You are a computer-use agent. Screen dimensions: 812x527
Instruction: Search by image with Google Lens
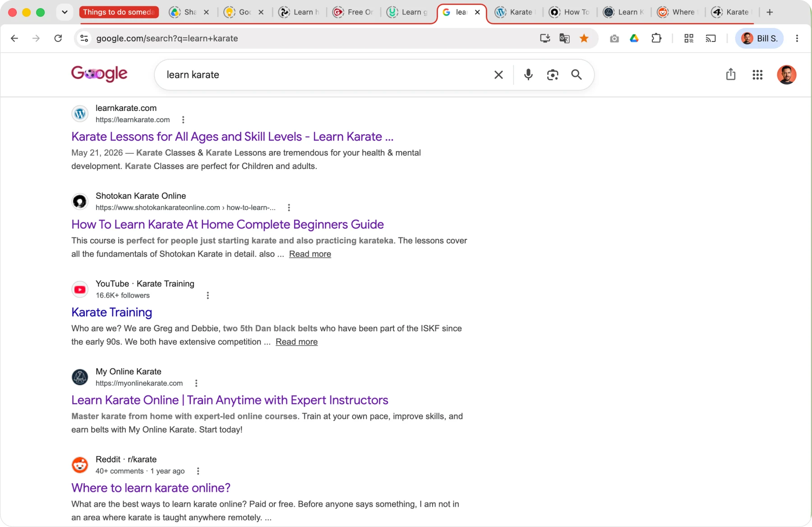(553, 75)
